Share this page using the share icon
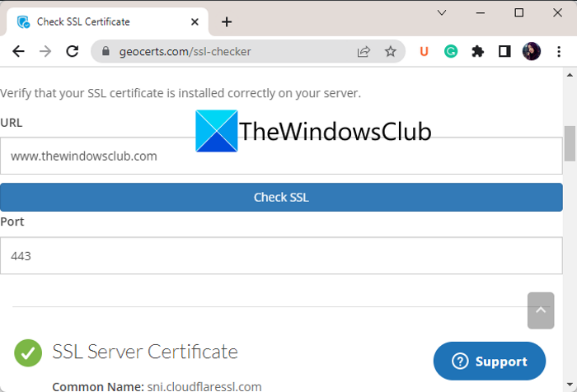577x392 pixels. pyautogui.click(x=364, y=52)
